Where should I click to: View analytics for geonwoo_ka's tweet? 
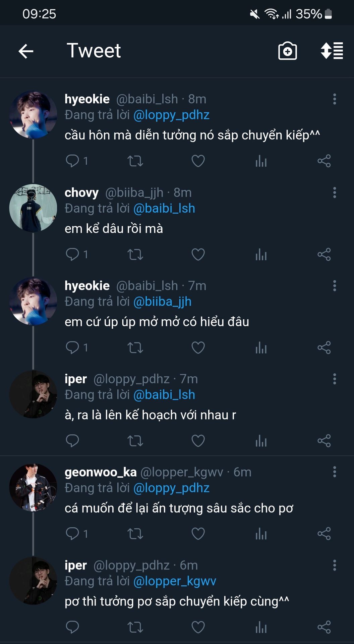tap(261, 534)
